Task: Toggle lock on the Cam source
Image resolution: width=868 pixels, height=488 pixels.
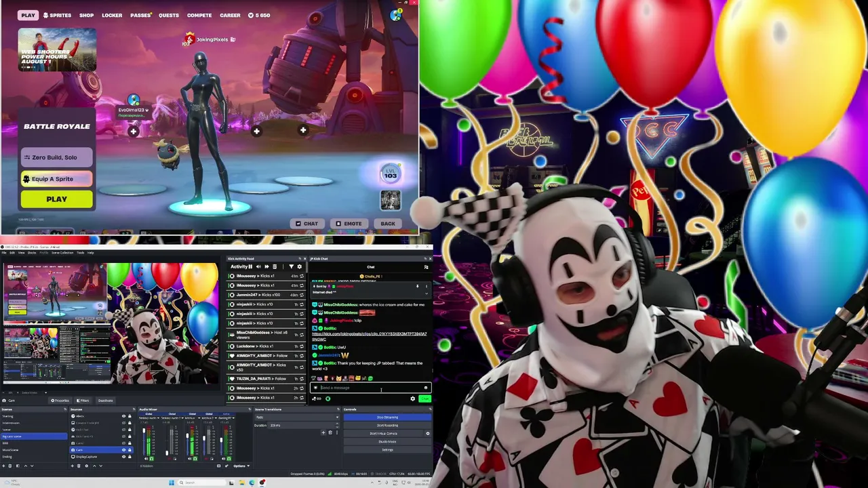Action: [x=130, y=450]
